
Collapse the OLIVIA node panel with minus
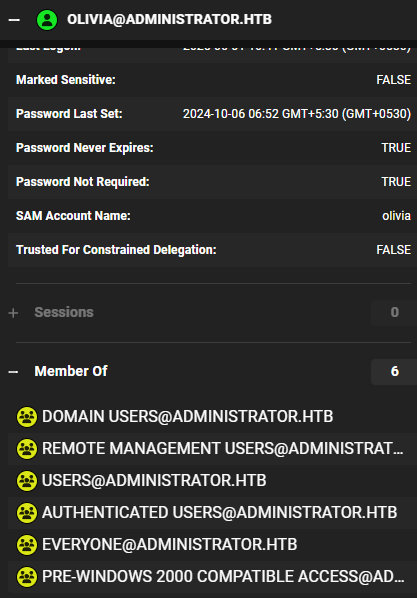(14, 20)
